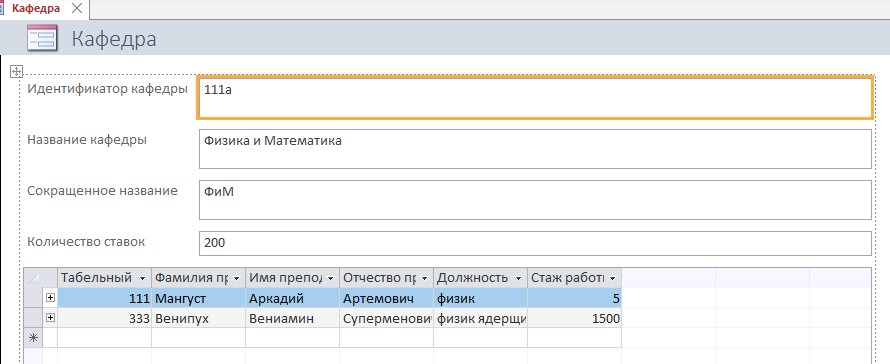Expand the subrecord for Мангуст row
This screenshot has height=364, width=890.
coord(51,298)
